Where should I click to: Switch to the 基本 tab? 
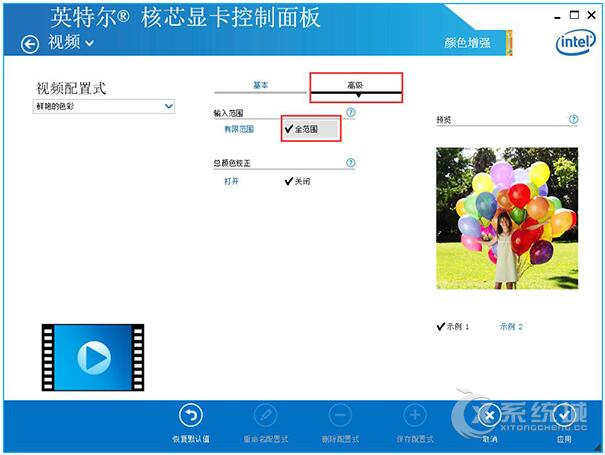(x=260, y=86)
